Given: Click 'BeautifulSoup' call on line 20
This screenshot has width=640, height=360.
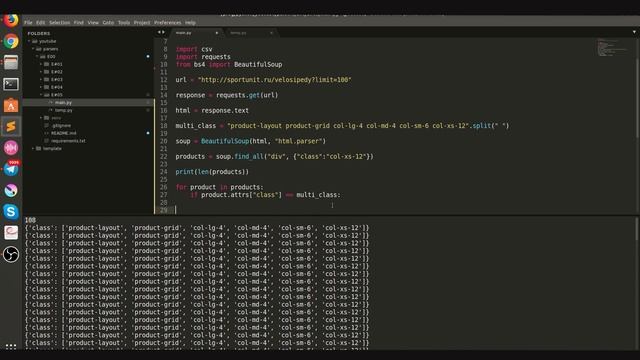Looking at the screenshot, I should pyautogui.click(x=225, y=141).
